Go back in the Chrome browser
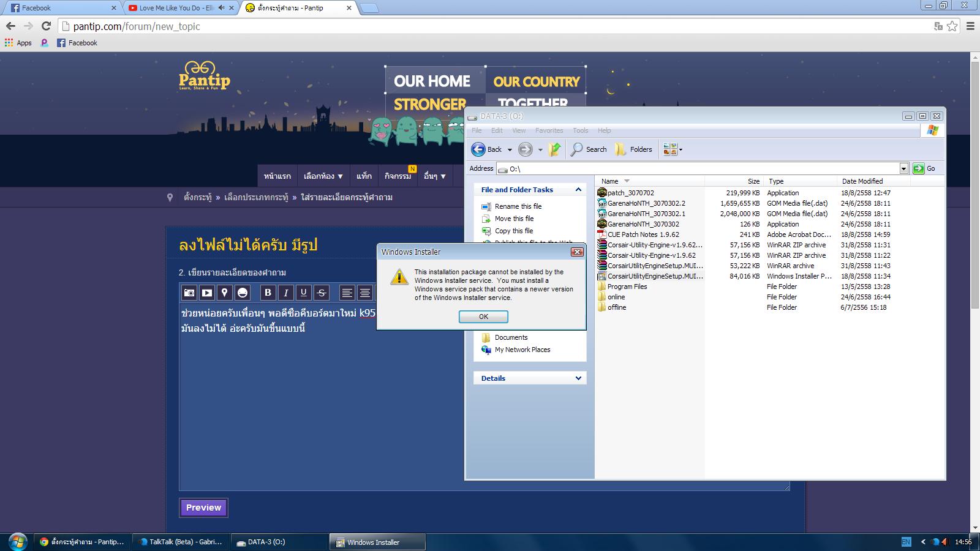Image resolution: width=980 pixels, height=551 pixels. tap(10, 26)
